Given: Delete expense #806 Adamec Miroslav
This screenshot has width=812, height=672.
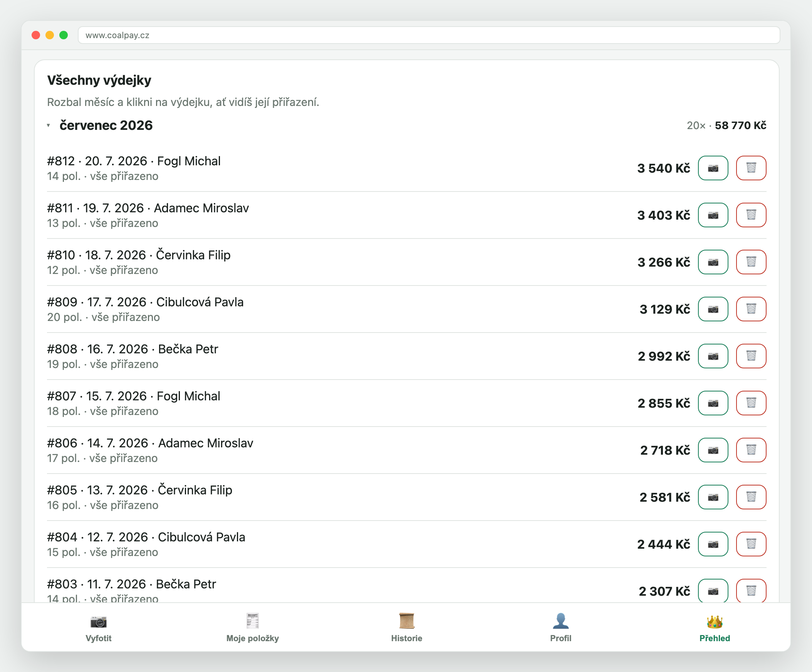Looking at the screenshot, I should (x=751, y=450).
